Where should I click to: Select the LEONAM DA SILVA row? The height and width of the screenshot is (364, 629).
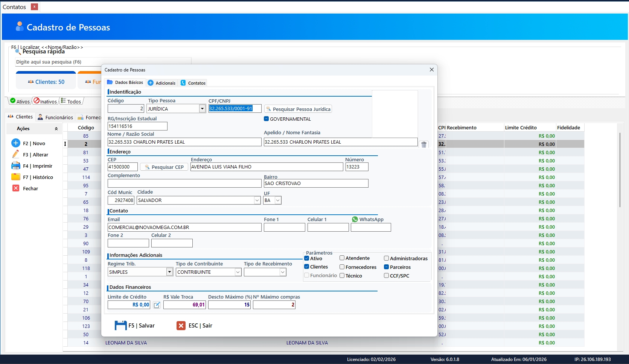(326, 343)
